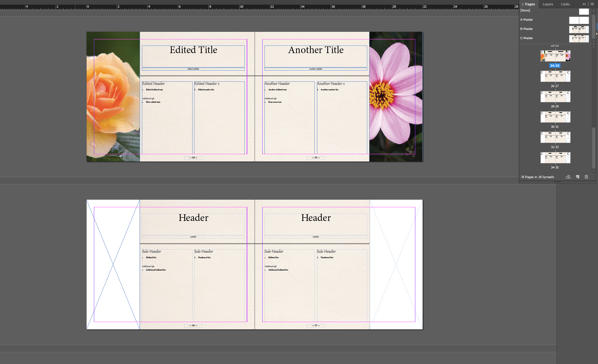Click the left 'Header' title on page 26
Viewport: 598px width, 364px height.
tap(193, 218)
